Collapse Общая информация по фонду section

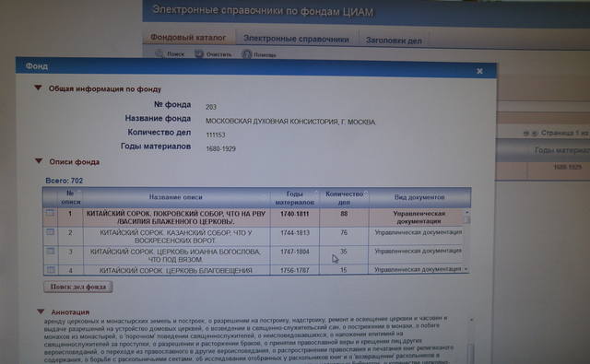pyautogui.click(x=38, y=88)
